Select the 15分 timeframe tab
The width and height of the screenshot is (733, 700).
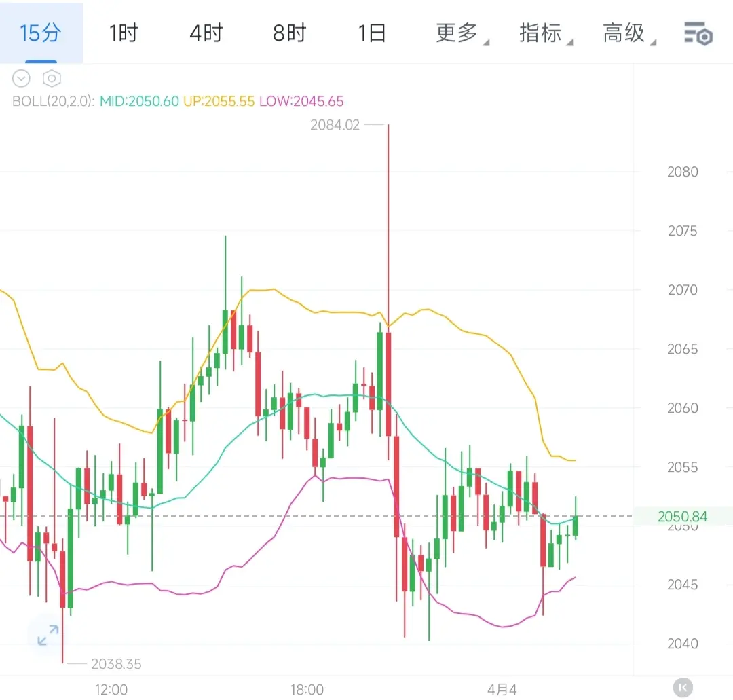41,33
